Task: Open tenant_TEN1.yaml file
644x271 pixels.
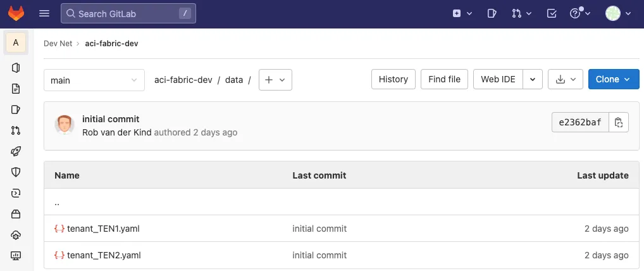Action: click(103, 229)
